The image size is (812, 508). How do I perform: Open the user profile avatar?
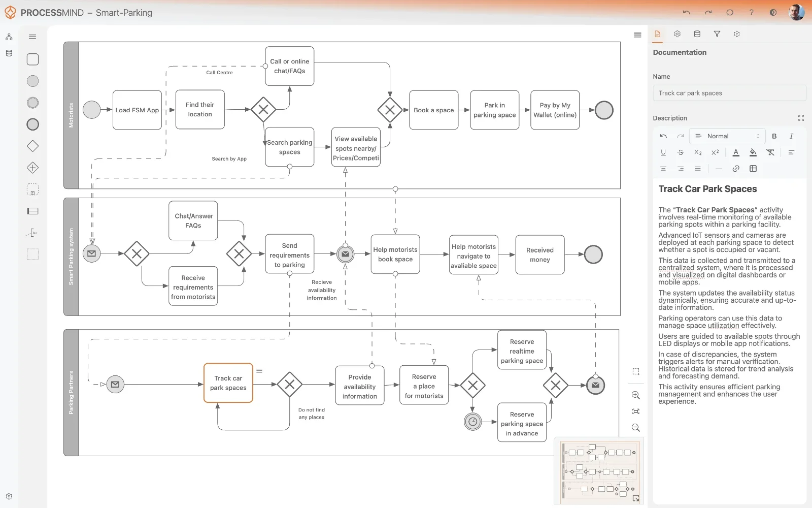pos(796,12)
